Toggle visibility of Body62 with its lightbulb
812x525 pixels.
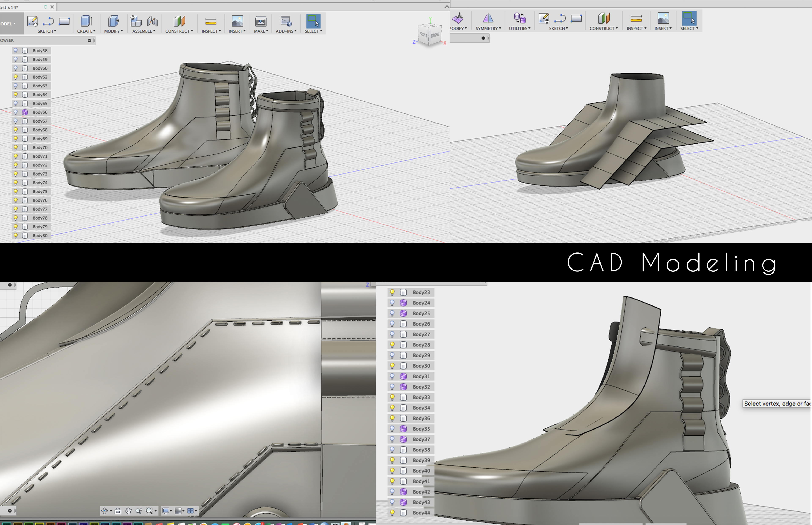tap(16, 77)
